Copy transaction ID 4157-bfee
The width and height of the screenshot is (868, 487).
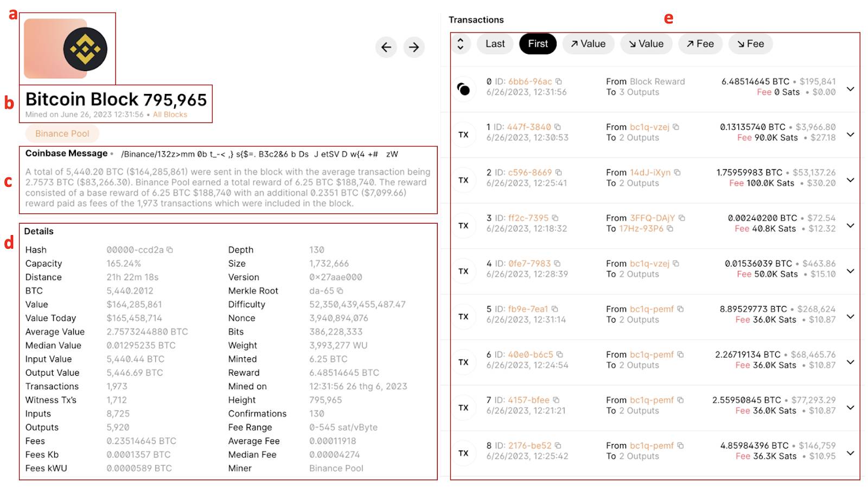[556, 400]
